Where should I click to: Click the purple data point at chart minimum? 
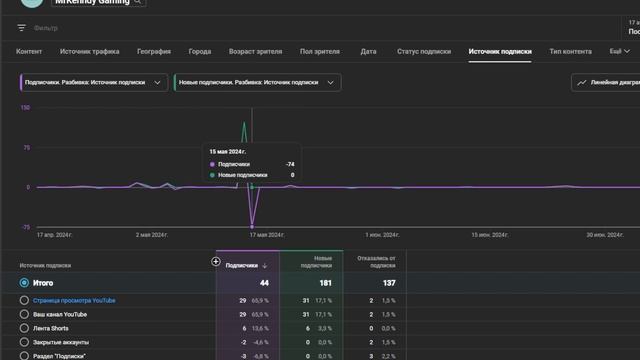pos(252,227)
